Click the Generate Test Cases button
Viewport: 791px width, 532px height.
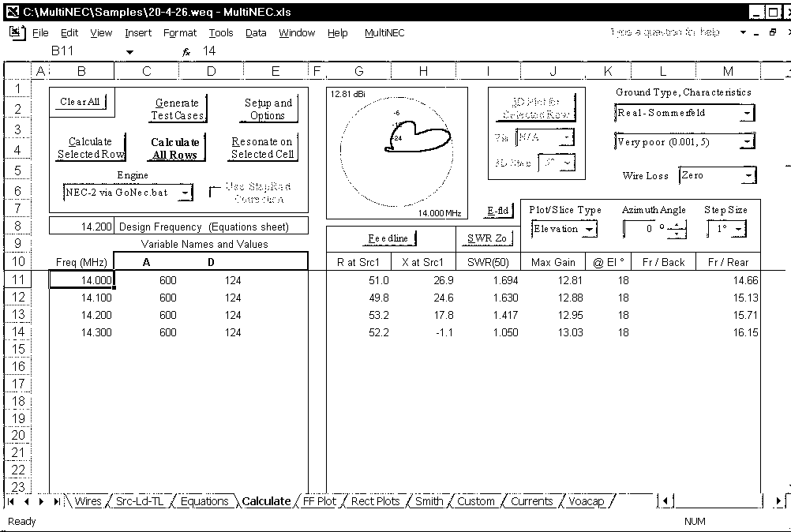pyautogui.click(x=178, y=109)
